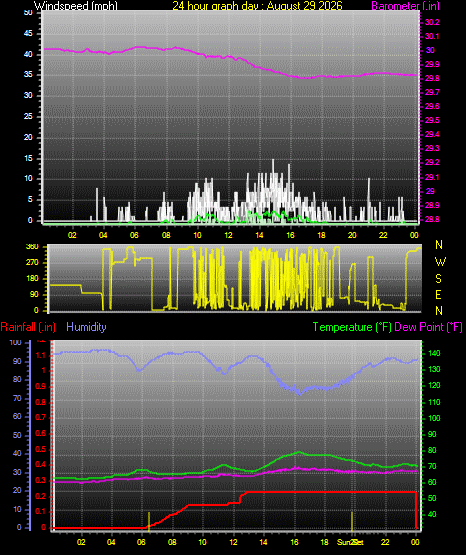This screenshot has height=555, width=466.
Task: Click the 1.1 rainfall axis value
Action: coord(41,355)
